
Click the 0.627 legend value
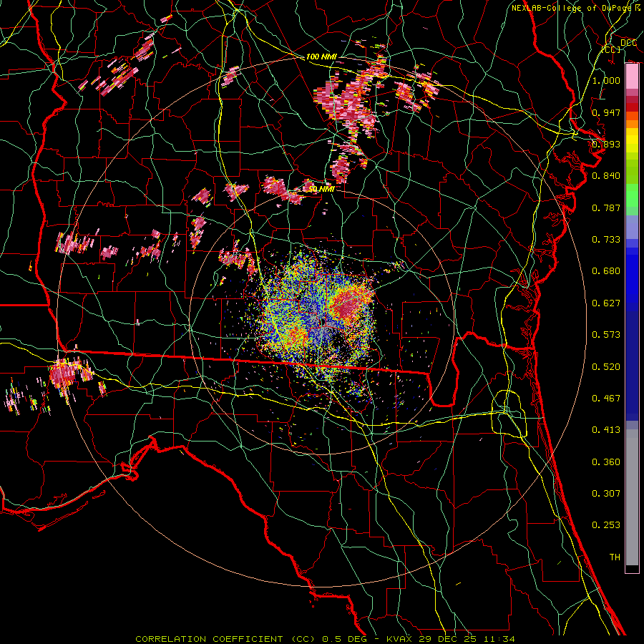click(606, 303)
